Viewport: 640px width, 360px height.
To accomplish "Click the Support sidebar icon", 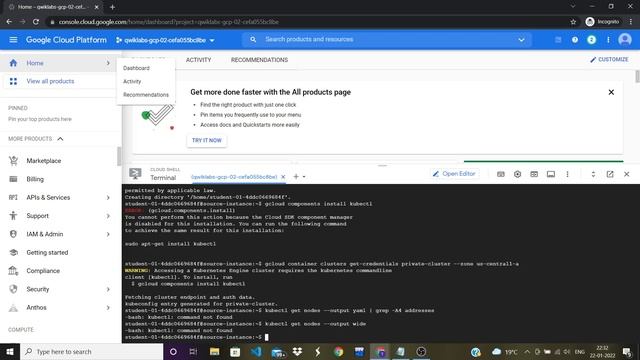I will tap(13, 216).
